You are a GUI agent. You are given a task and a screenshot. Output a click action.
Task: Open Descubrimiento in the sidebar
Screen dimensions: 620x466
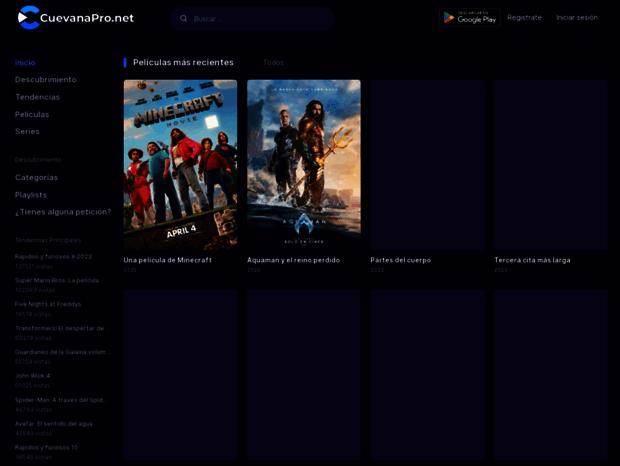(45, 79)
